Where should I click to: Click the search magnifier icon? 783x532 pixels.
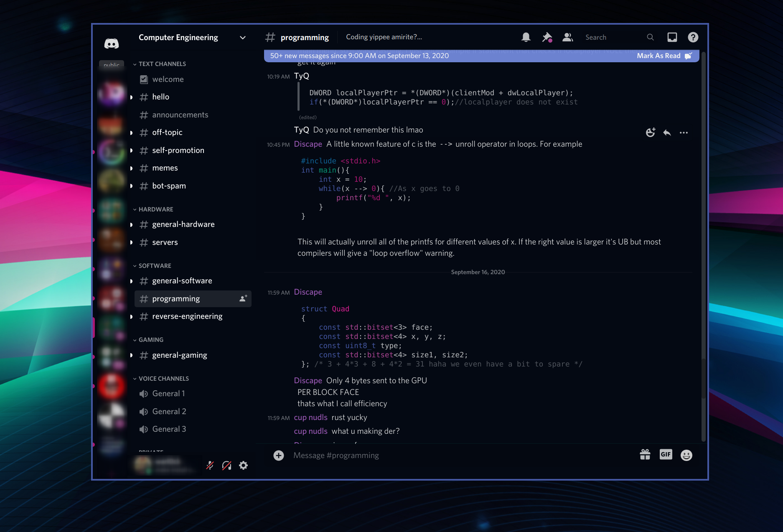tap(650, 37)
